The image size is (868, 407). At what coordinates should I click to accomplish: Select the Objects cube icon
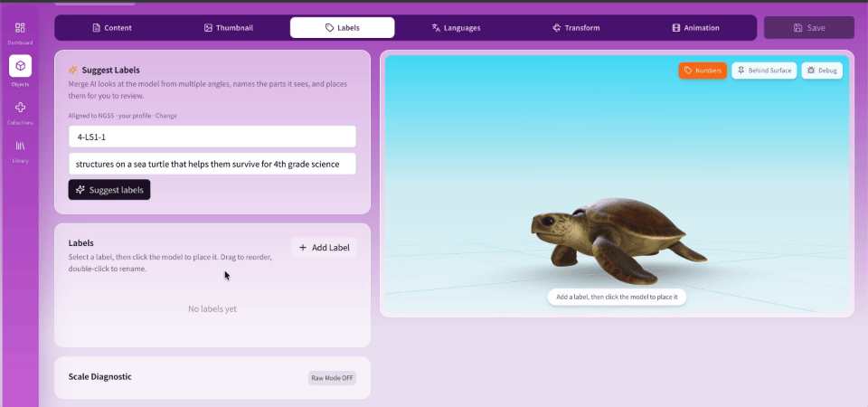(x=20, y=66)
